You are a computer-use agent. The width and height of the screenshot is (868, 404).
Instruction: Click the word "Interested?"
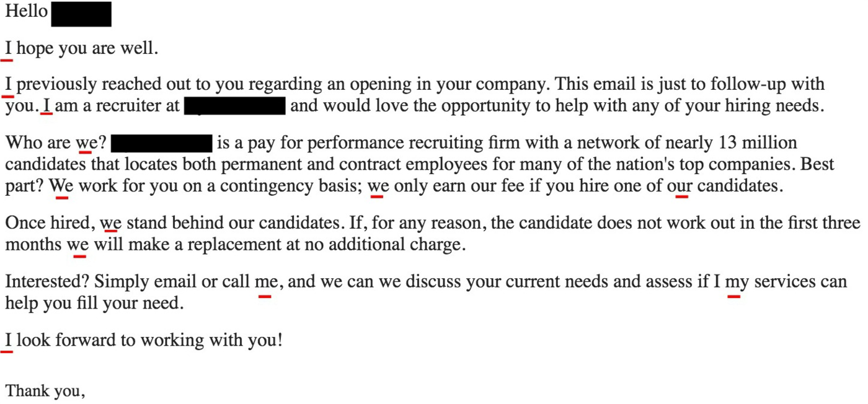click(x=47, y=281)
